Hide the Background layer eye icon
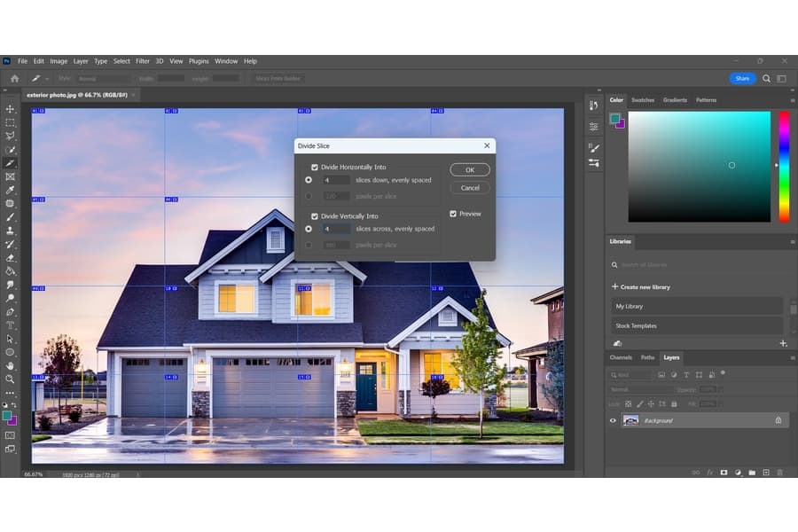 click(613, 420)
